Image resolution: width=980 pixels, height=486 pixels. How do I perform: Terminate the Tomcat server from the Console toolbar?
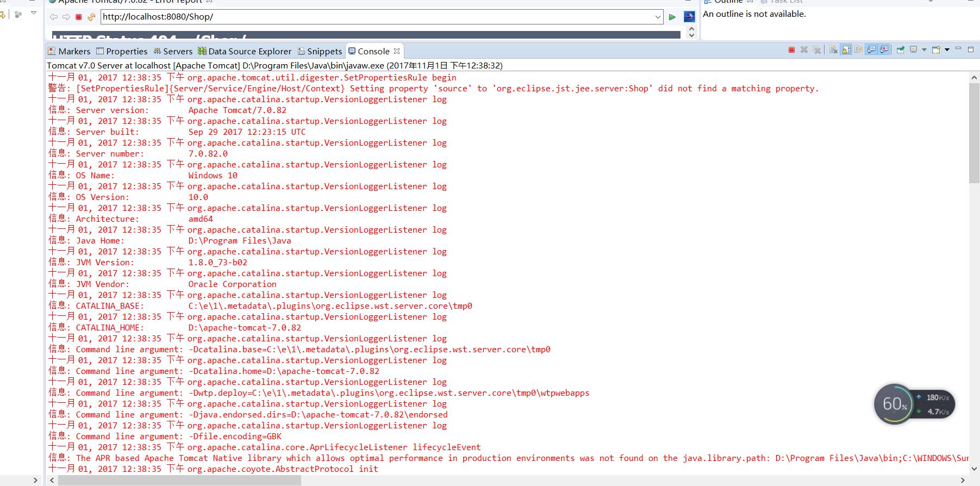[x=791, y=49]
